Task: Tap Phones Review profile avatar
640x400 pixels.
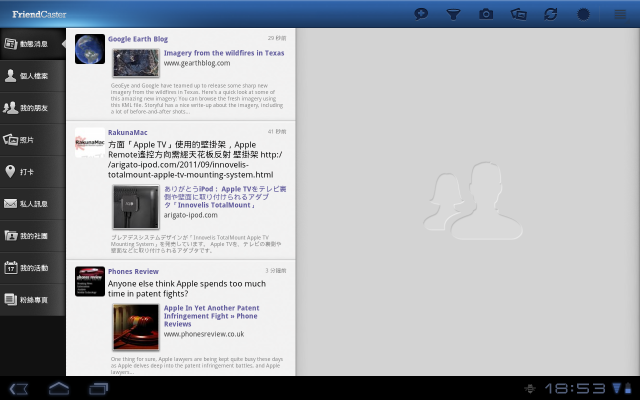Action: coord(90,282)
